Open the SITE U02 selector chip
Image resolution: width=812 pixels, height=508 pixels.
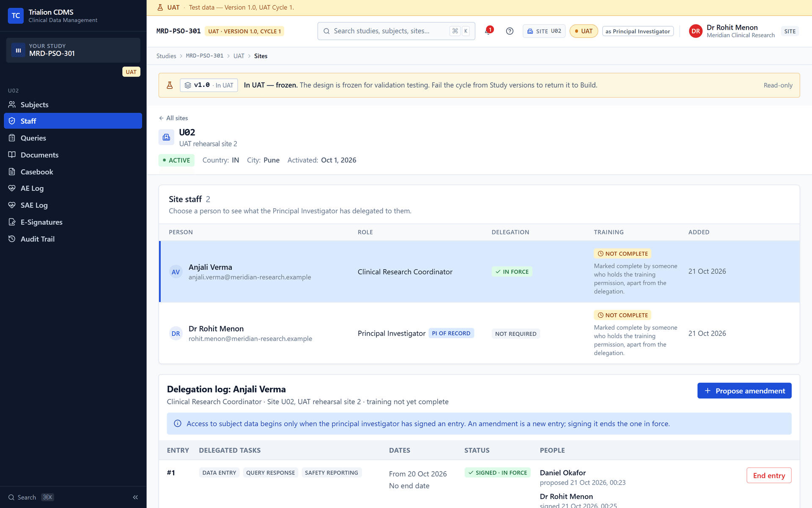point(544,31)
